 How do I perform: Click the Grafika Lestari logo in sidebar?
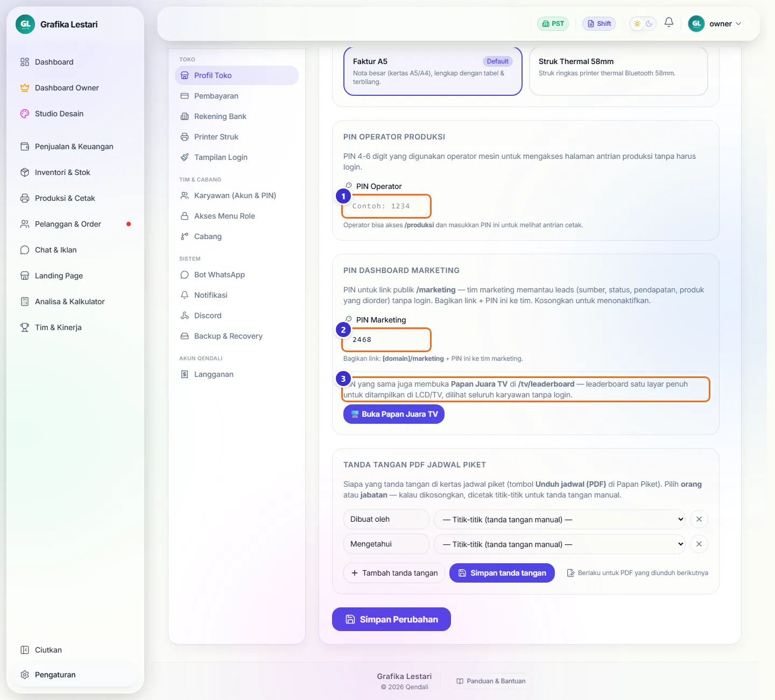(x=25, y=24)
